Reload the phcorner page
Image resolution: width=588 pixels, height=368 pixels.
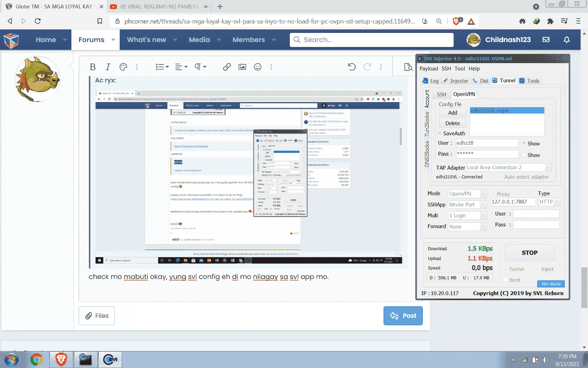(38, 21)
